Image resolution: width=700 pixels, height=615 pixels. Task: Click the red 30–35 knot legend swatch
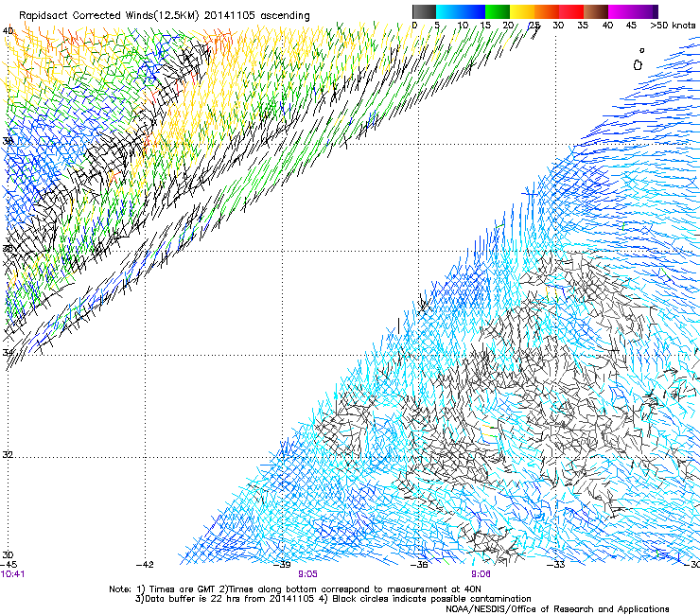571,11
